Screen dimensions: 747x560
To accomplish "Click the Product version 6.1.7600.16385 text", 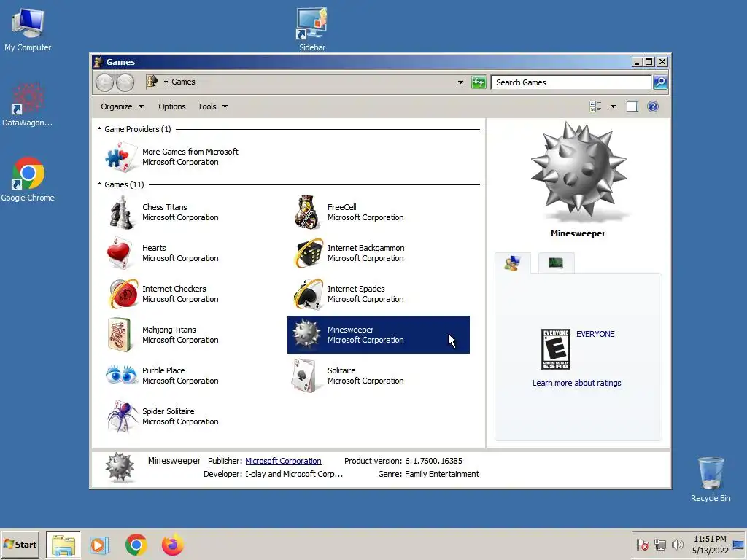I will coord(403,461).
